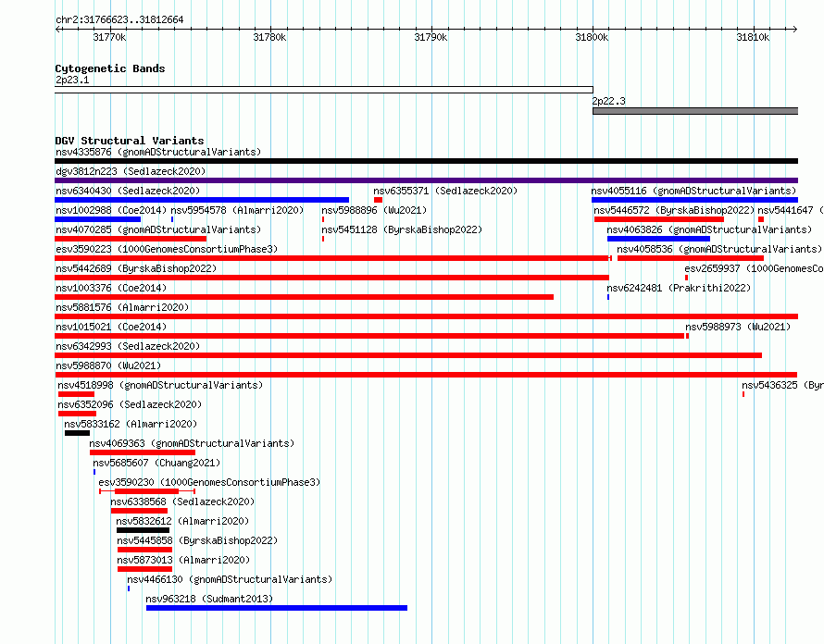Image resolution: width=824 pixels, height=644 pixels.
Task: Select nsv5881576 Almarri2020 label
Action: pyautogui.click(x=122, y=307)
